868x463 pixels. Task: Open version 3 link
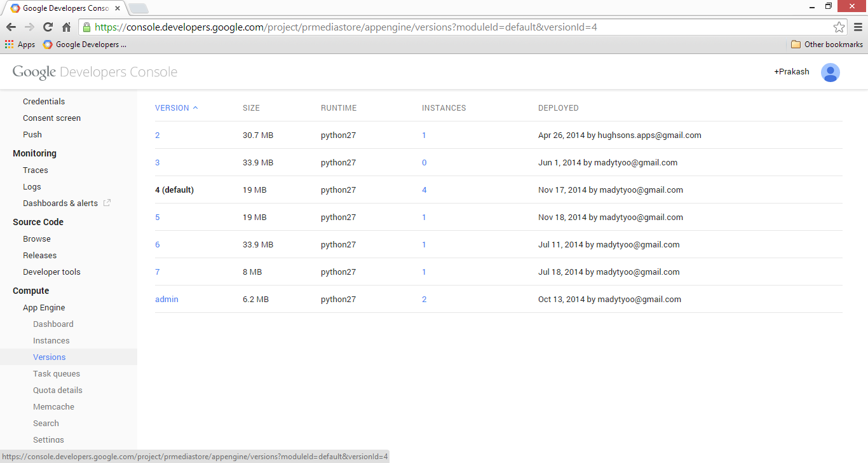pos(158,163)
